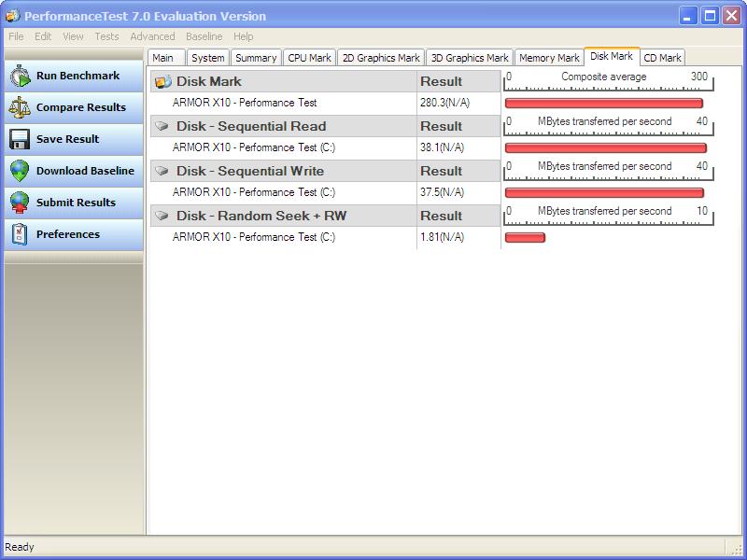Select the ARMOR X10 Random Seek result row

click(x=254, y=238)
